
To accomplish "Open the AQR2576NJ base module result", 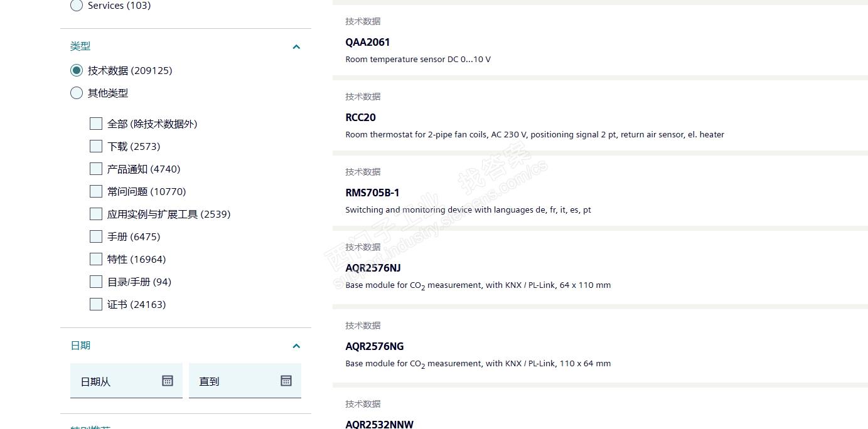I will point(373,268).
